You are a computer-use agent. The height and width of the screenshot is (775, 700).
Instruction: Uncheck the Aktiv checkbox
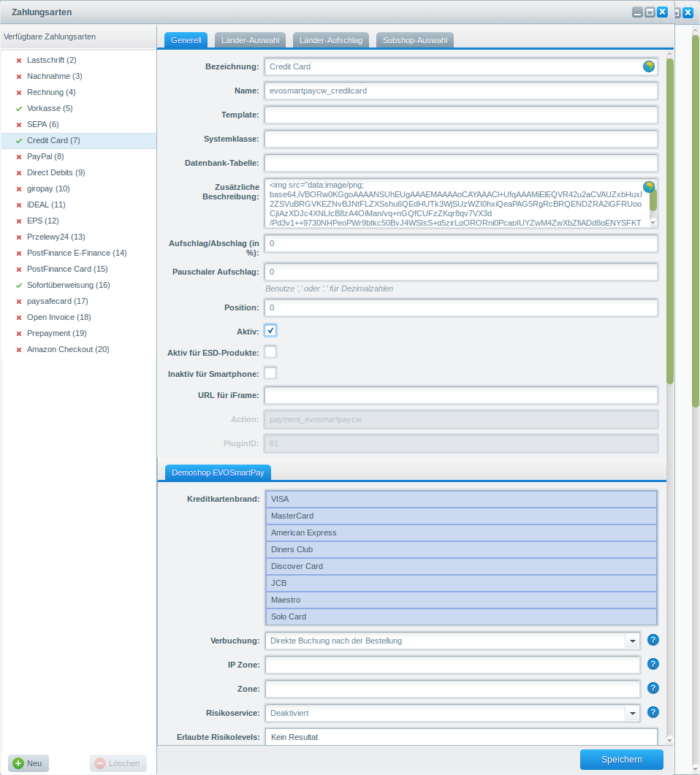pos(270,330)
